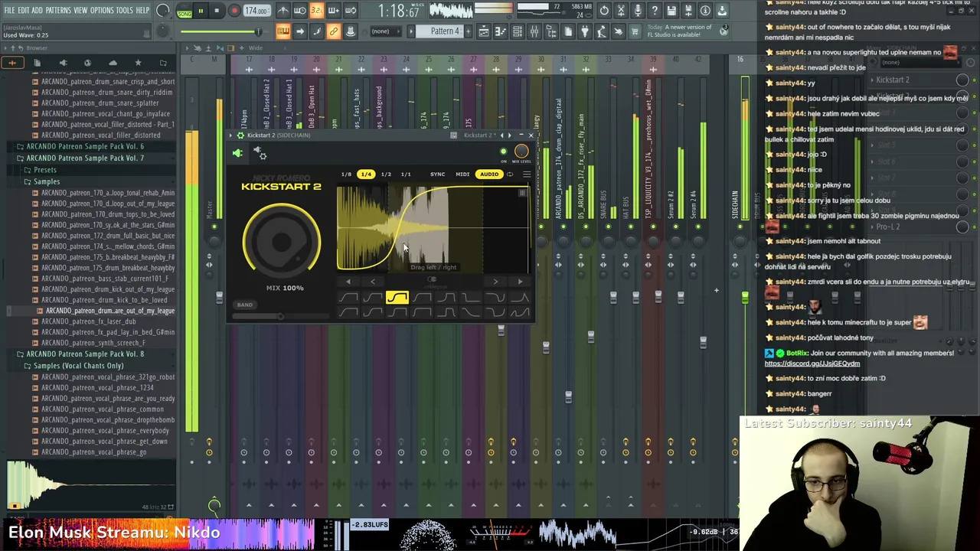Click the browser cloud tab icon

click(113, 63)
